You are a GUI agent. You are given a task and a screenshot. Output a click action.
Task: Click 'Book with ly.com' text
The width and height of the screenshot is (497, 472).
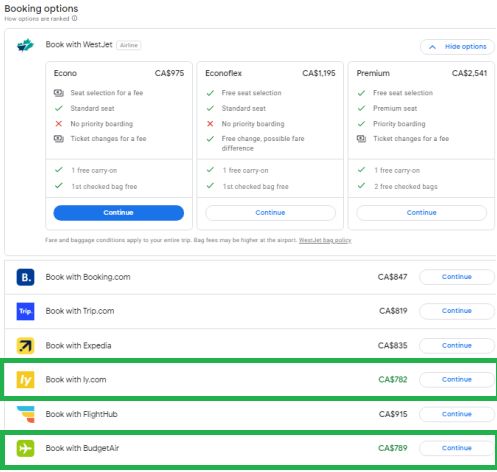coord(76,380)
